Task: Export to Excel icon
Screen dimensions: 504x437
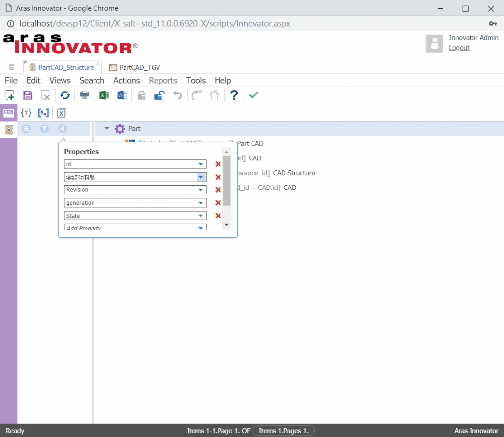Action: click(104, 95)
